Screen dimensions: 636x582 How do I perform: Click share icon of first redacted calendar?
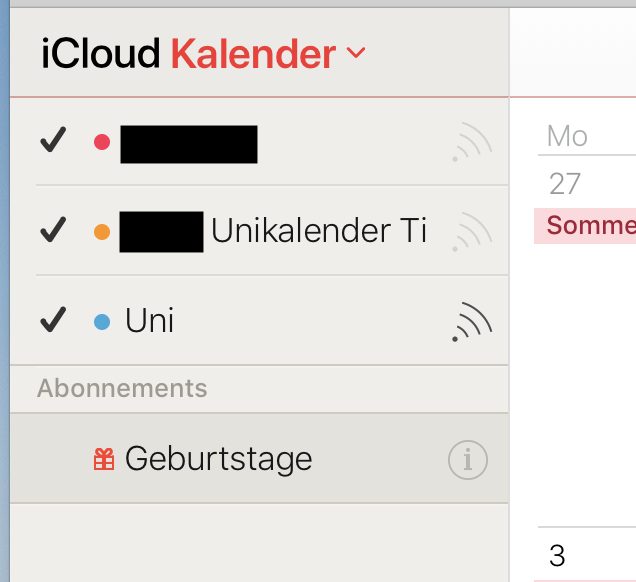coord(472,144)
